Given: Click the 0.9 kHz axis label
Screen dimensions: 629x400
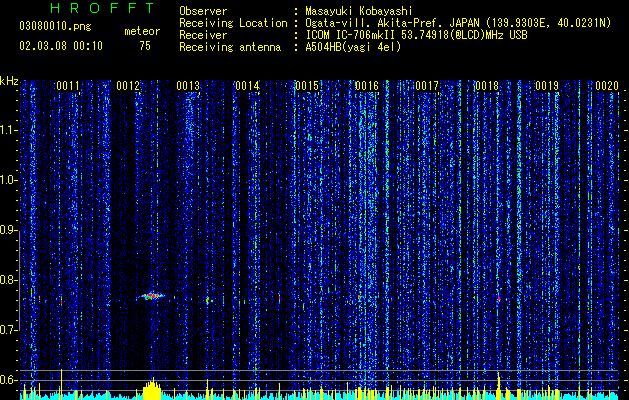Looking at the screenshot, I should click(8, 230).
